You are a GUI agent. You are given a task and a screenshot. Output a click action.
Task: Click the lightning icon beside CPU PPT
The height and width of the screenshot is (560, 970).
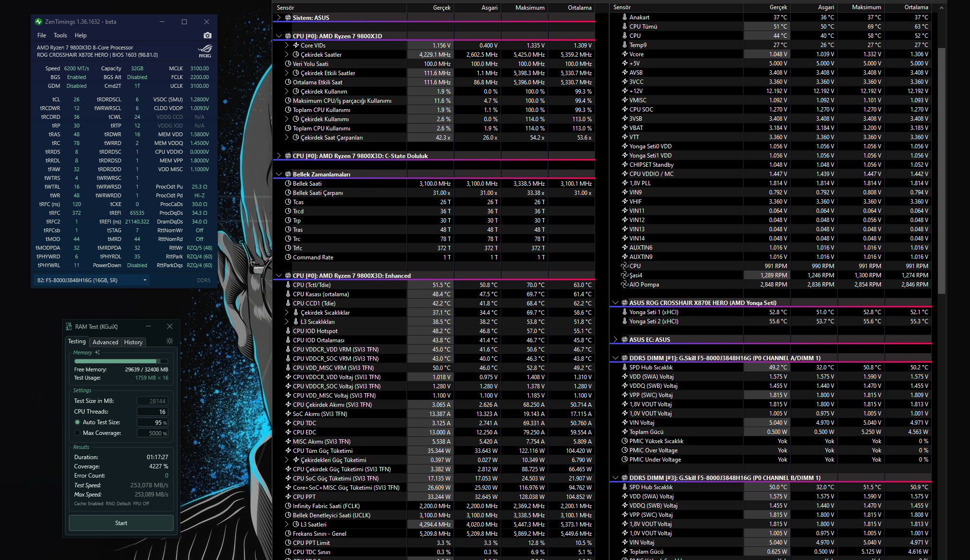point(288,497)
